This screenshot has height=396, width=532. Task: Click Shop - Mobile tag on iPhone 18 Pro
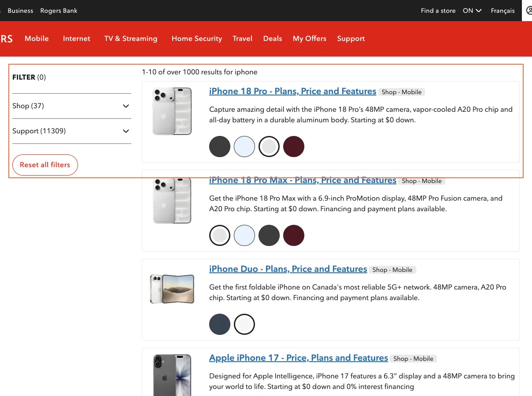402,92
